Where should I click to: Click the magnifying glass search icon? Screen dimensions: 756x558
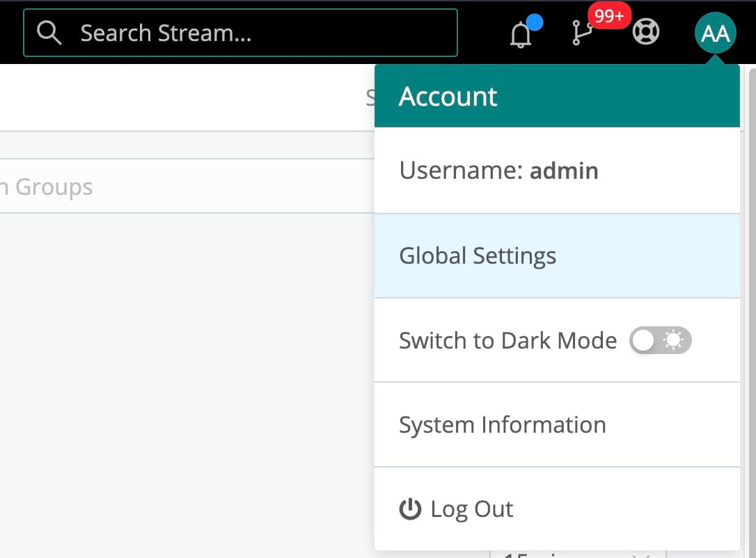[49, 32]
